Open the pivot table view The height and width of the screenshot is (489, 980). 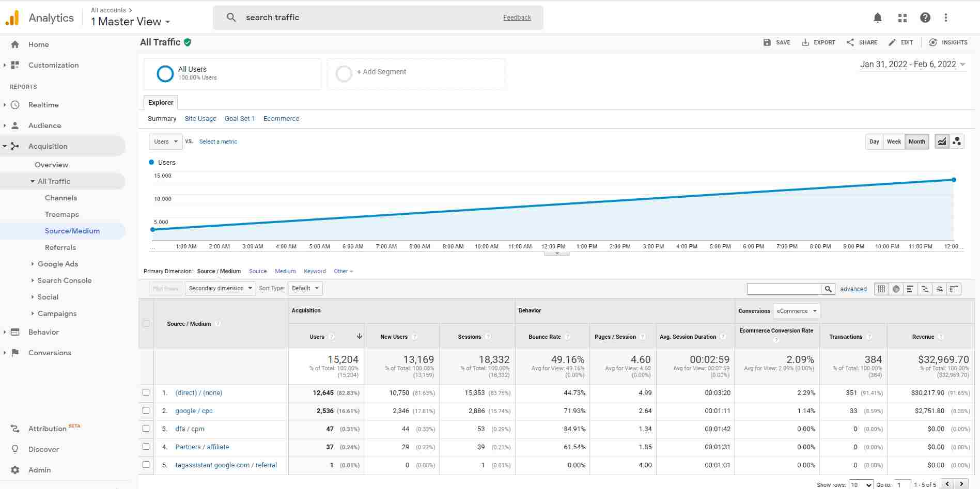953,289
